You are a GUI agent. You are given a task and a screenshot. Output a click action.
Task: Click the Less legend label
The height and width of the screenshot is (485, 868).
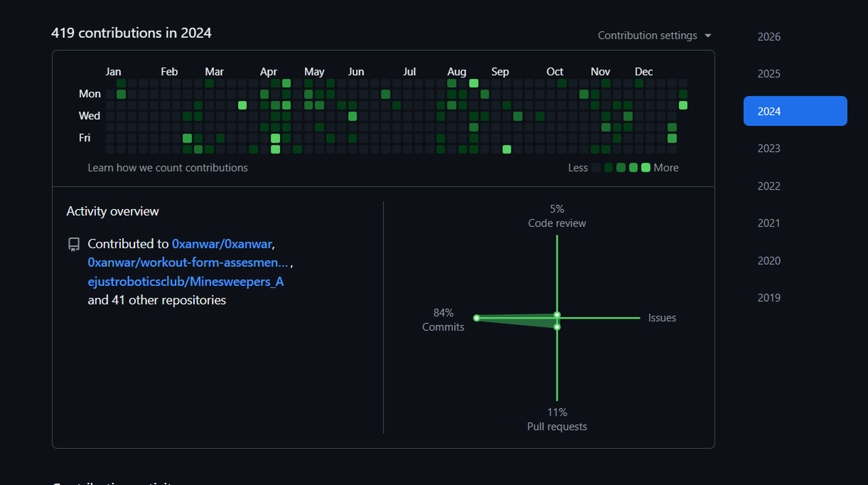click(578, 168)
